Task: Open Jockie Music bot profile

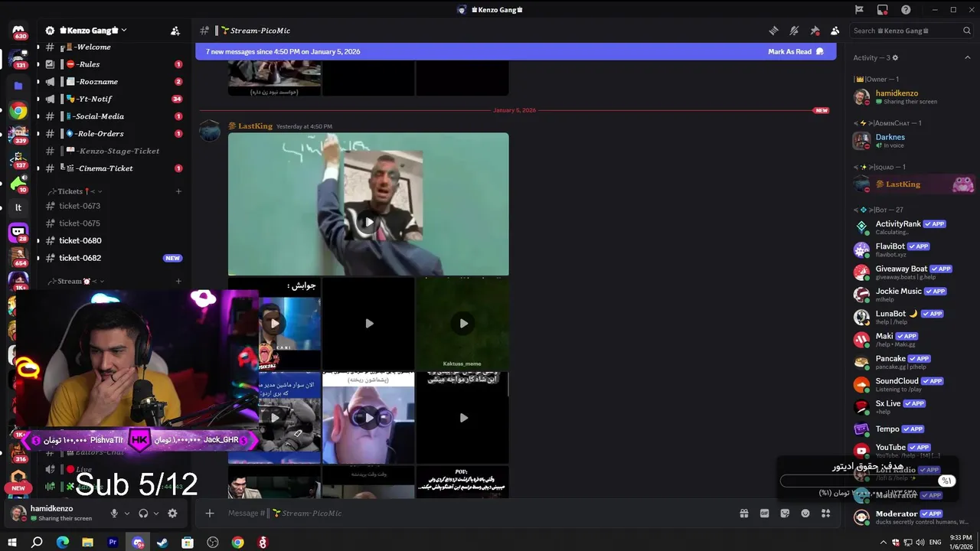Action: [911, 294]
